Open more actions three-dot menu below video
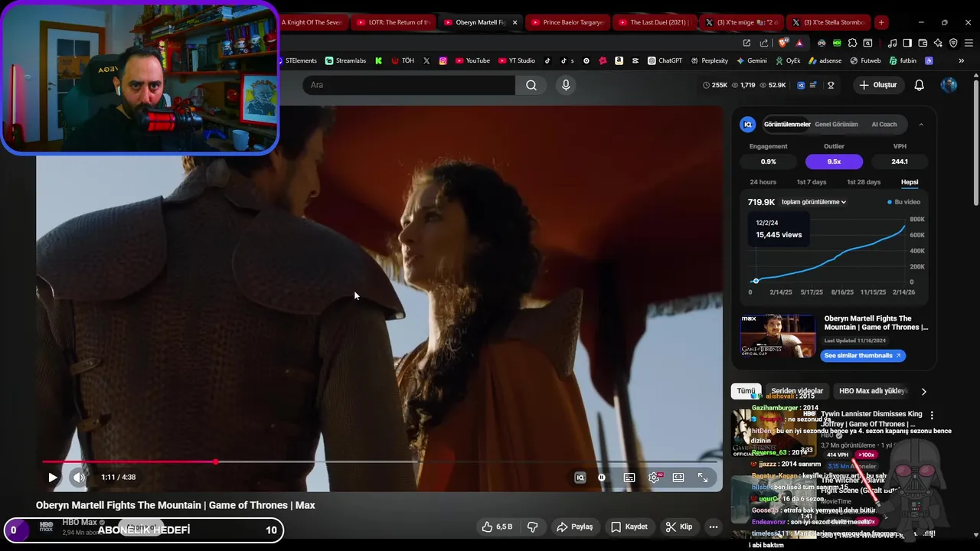Image resolution: width=980 pixels, height=551 pixels. (x=714, y=527)
